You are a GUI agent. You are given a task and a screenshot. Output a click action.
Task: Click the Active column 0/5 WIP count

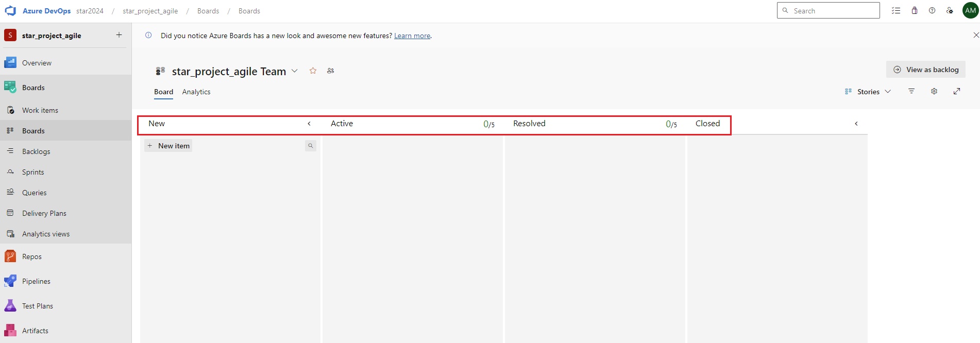489,124
